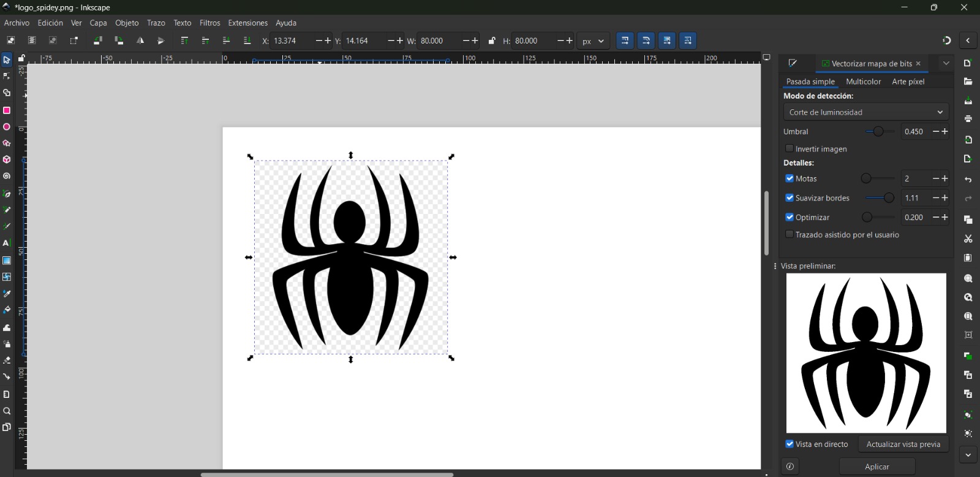Select the Spiral tool
The width and height of the screenshot is (980, 477).
7,177
